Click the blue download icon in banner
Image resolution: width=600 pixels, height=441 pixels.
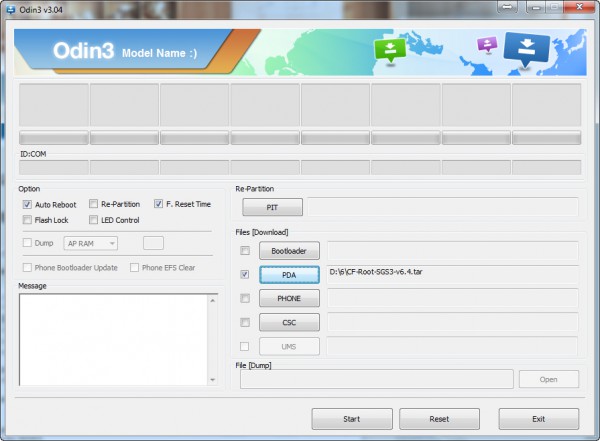(x=525, y=48)
